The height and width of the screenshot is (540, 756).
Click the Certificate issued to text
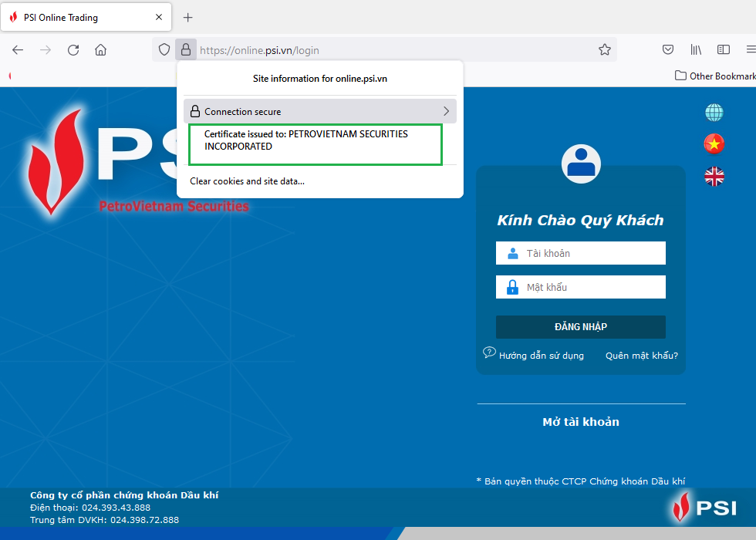(x=306, y=140)
